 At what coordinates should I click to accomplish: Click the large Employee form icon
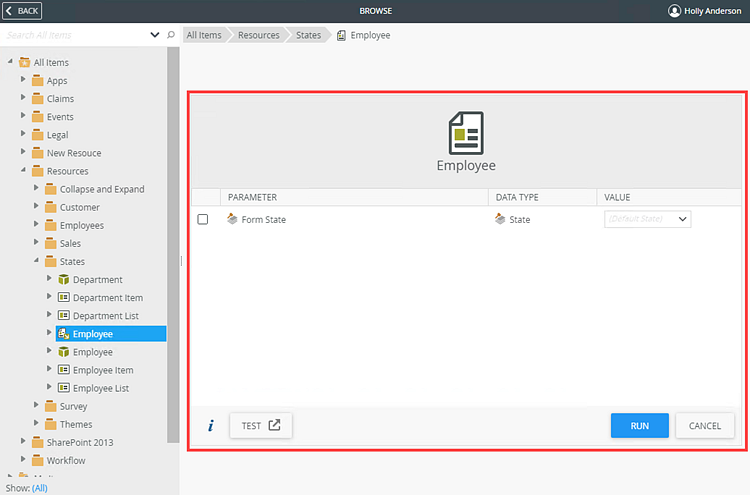[465, 132]
